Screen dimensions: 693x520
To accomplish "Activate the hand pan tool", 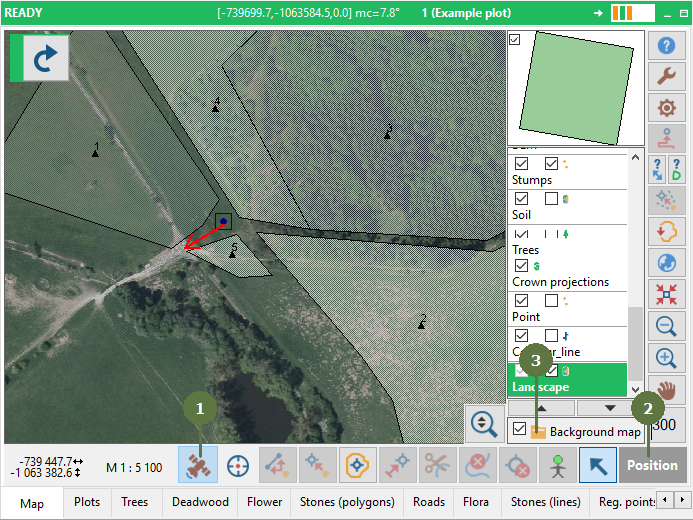I will [666, 391].
